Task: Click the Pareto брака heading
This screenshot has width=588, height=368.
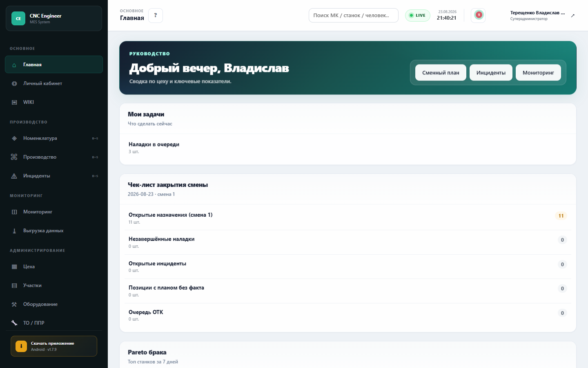Action: coord(147,352)
